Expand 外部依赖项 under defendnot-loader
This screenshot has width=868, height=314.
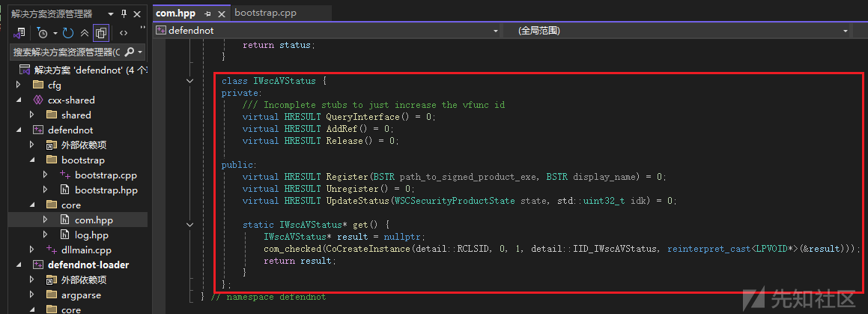[31, 280]
